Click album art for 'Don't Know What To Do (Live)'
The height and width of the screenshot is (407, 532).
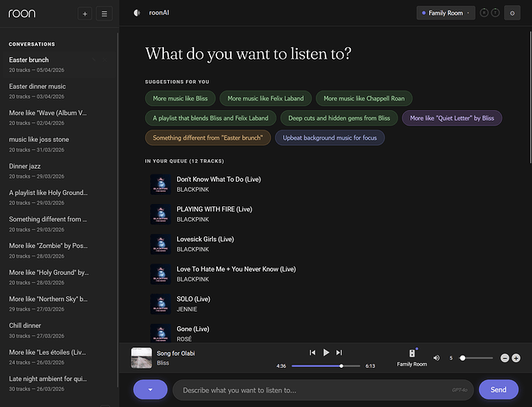coord(161,184)
